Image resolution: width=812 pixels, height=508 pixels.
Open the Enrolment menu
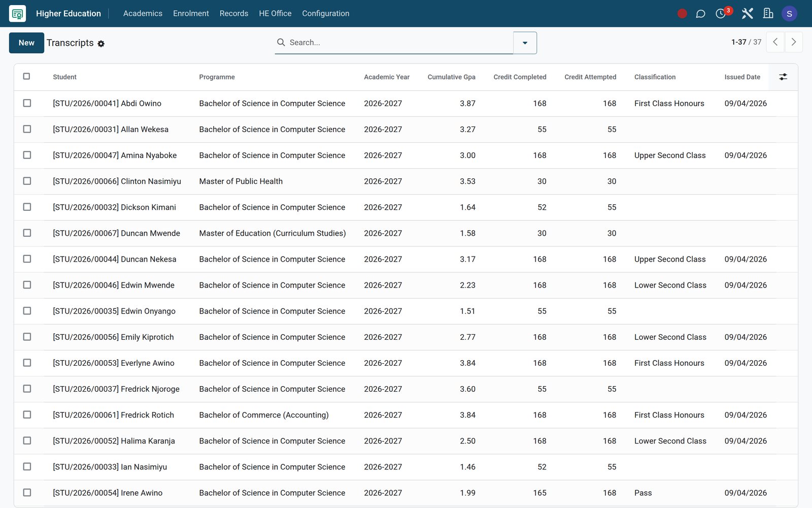(191, 14)
